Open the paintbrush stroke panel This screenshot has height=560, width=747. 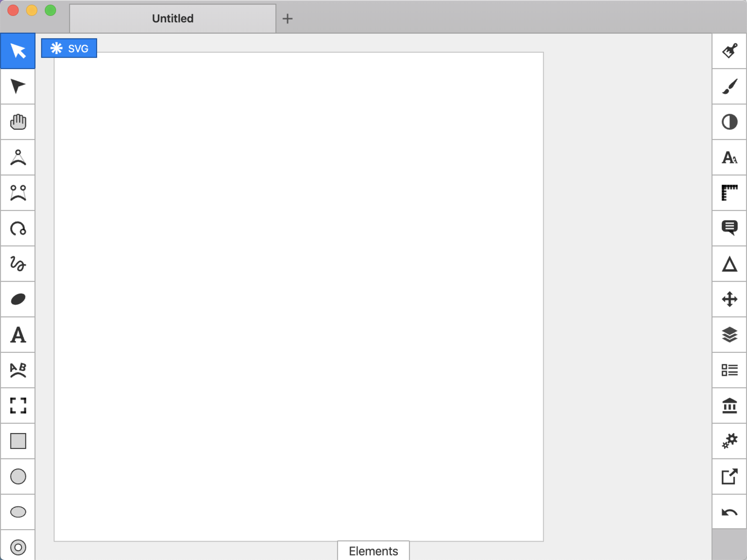[x=729, y=87]
